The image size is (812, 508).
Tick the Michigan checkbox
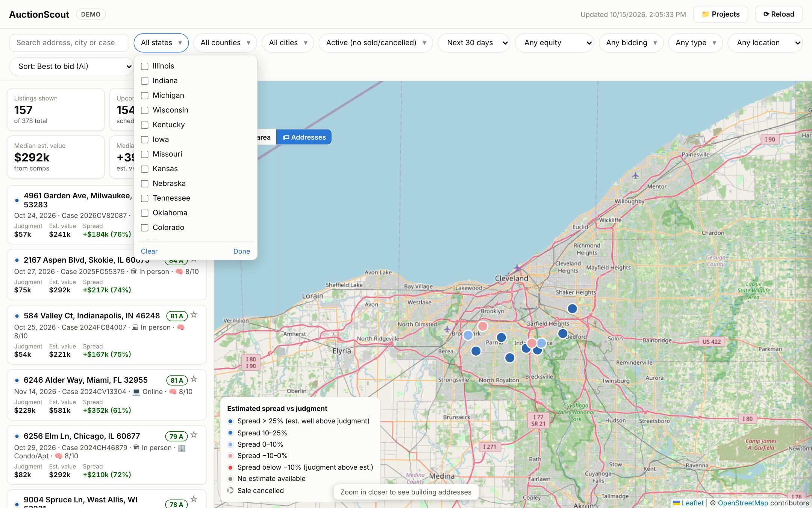click(145, 96)
